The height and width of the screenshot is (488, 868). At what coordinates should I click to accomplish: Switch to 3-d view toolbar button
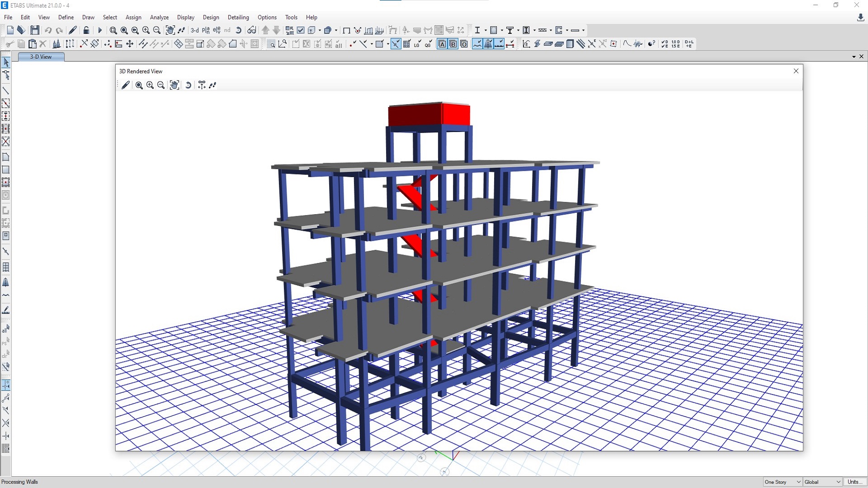click(194, 30)
